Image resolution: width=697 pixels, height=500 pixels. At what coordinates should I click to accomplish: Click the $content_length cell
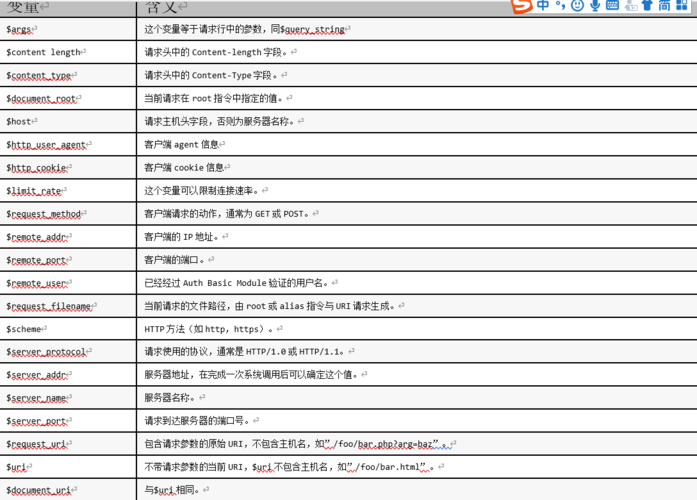(x=68, y=52)
